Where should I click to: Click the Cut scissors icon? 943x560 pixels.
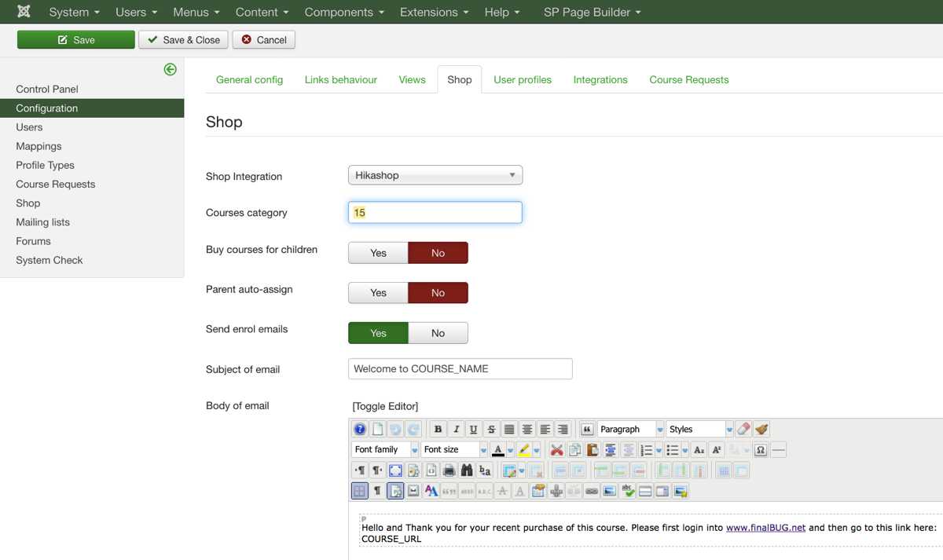(556, 450)
